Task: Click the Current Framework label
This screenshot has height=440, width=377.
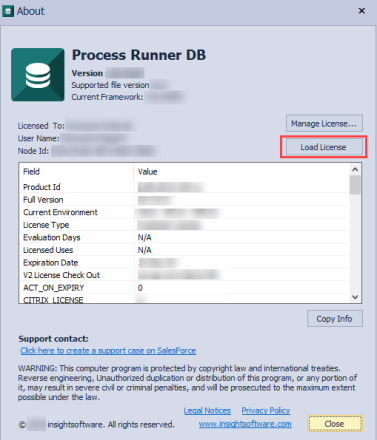Action: click(x=107, y=97)
